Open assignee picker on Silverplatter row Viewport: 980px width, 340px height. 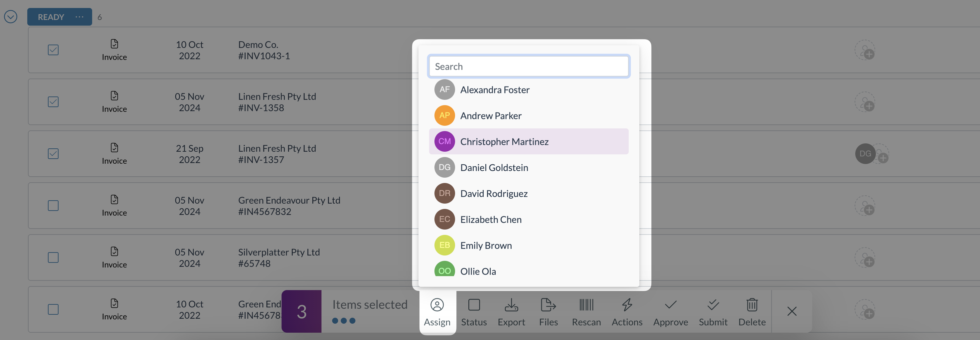tap(865, 257)
